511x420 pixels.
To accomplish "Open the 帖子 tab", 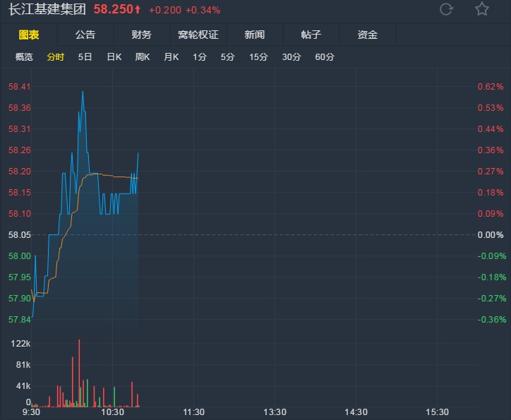I will pyautogui.click(x=311, y=35).
